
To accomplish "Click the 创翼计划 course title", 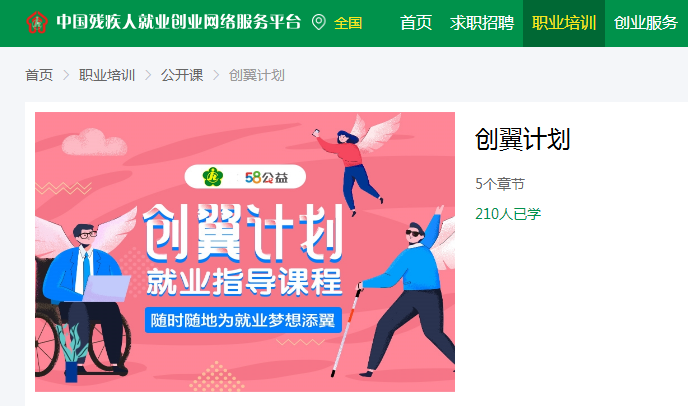I will [522, 140].
